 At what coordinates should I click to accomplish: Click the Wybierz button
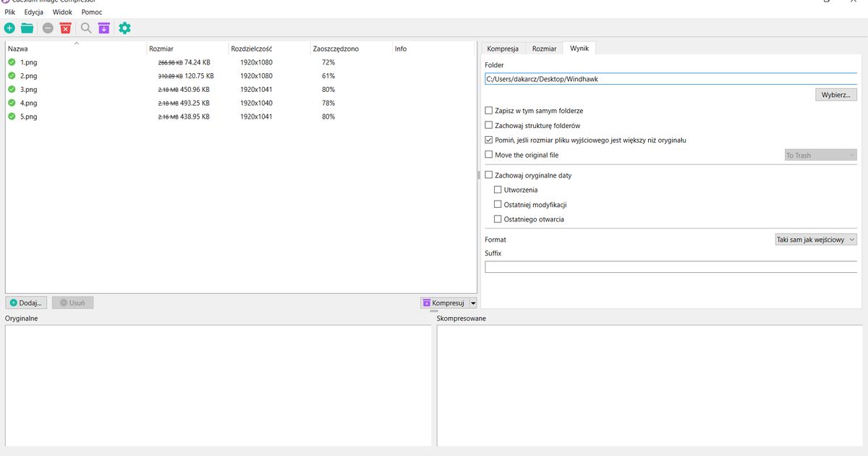click(835, 94)
